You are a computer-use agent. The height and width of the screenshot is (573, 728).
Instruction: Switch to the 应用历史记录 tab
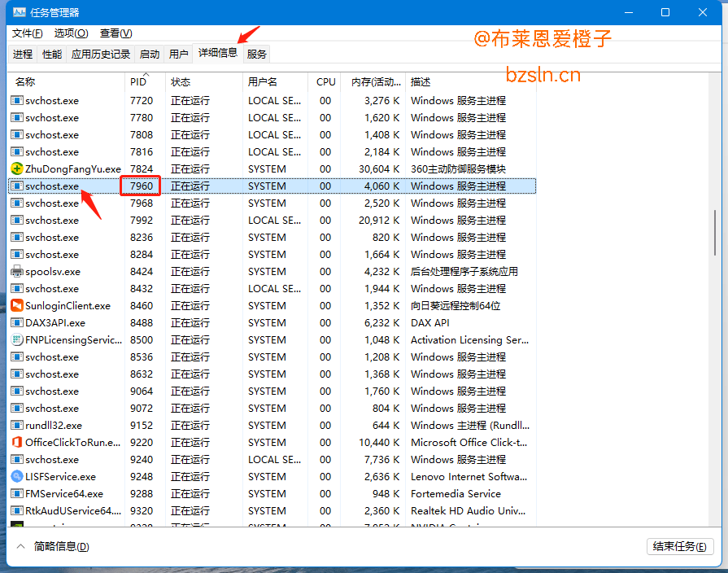point(100,55)
